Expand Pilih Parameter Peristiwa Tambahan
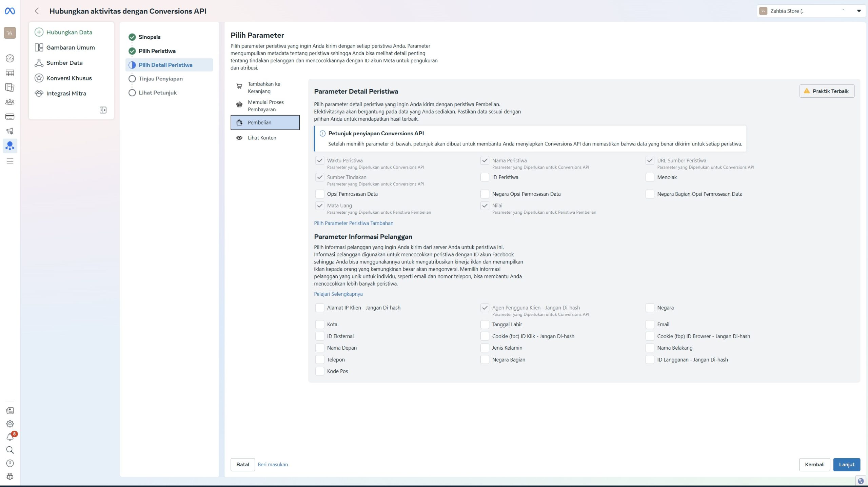868x487 pixels. pyautogui.click(x=354, y=223)
